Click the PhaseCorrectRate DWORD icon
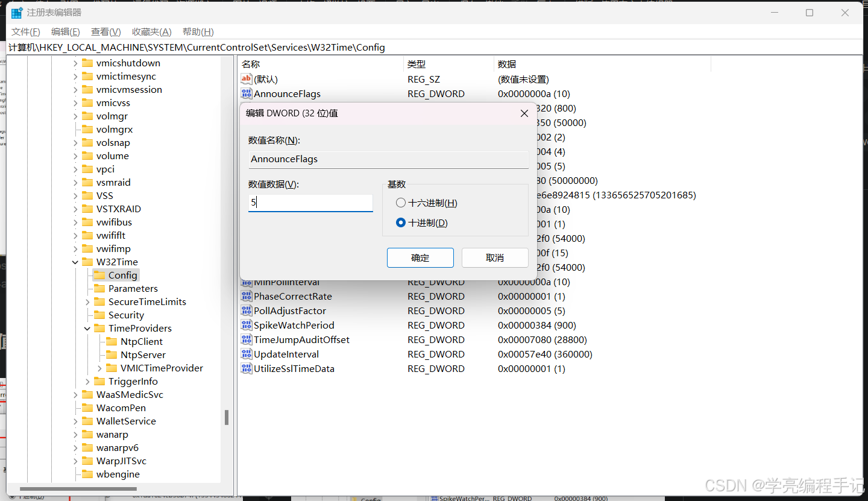Viewport: 868px width, 501px height. pos(246,296)
